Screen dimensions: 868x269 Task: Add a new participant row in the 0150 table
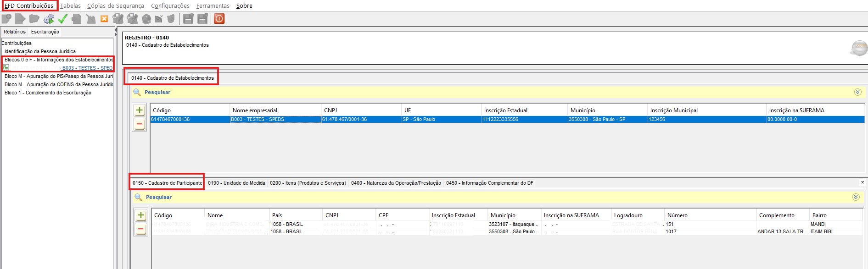coord(141,215)
